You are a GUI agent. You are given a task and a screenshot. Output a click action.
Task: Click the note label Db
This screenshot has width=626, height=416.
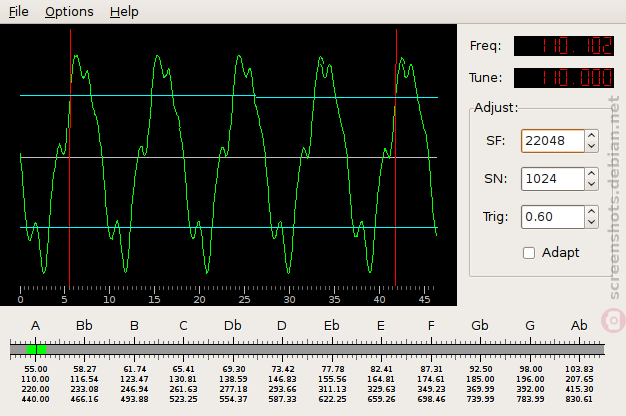coord(233,326)
